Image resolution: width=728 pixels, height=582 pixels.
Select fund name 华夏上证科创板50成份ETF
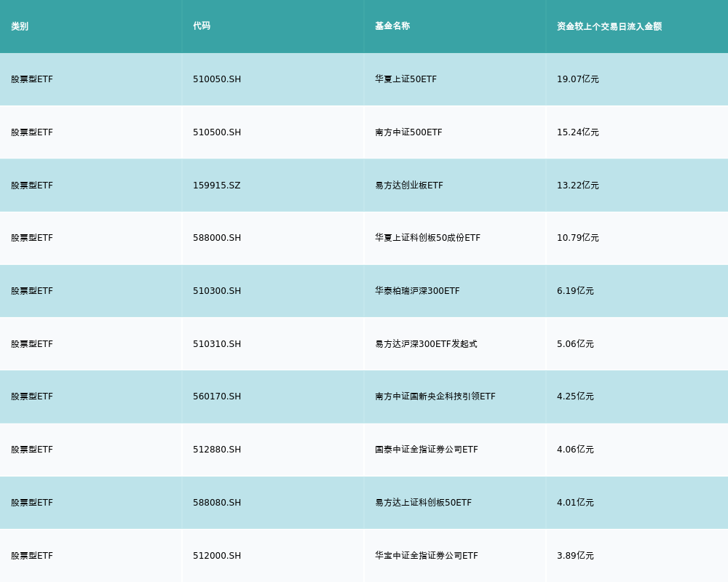pyautogui.click(x=427, y=238)
